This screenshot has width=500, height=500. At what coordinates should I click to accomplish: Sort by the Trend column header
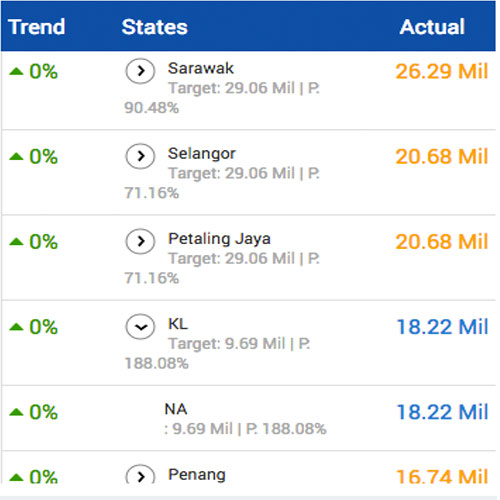tap(36, 27)
